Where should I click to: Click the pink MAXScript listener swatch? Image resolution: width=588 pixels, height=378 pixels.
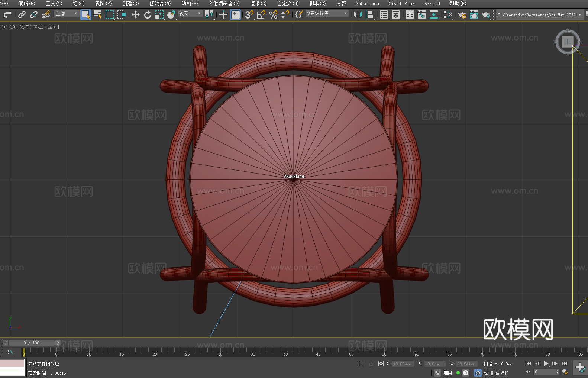12,363
